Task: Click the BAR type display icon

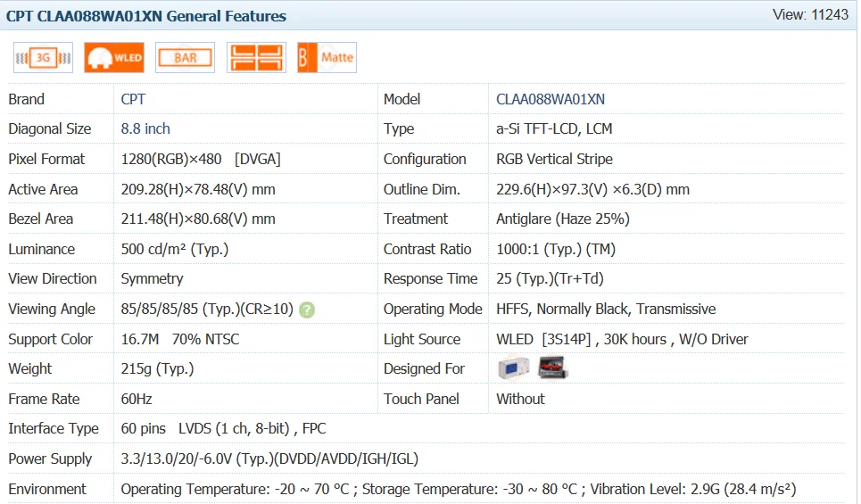Action: click(x=185, y=58)
